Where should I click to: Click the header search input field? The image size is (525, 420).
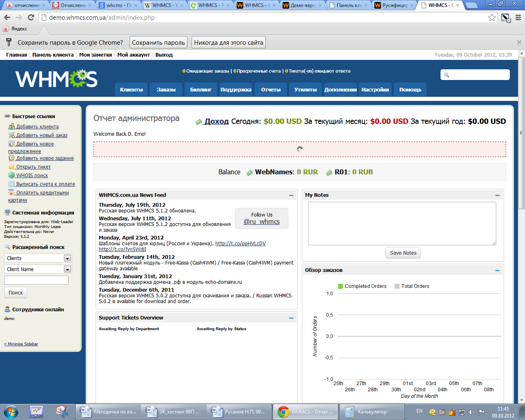[x=475, y=75]
